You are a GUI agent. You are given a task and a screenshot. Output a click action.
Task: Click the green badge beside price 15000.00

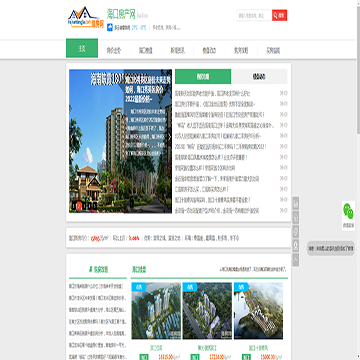(246, 357)
